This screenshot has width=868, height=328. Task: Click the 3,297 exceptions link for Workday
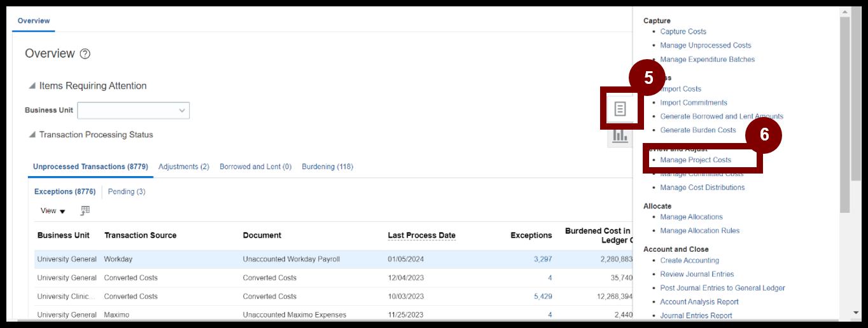pyautogui.click(x=543, y=259)
